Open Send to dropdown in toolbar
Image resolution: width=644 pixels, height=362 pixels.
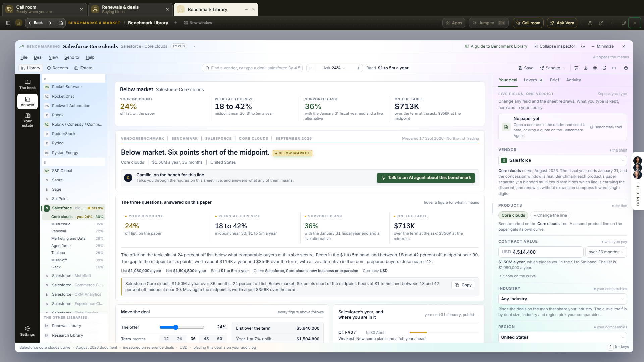(x=553, y=68)
